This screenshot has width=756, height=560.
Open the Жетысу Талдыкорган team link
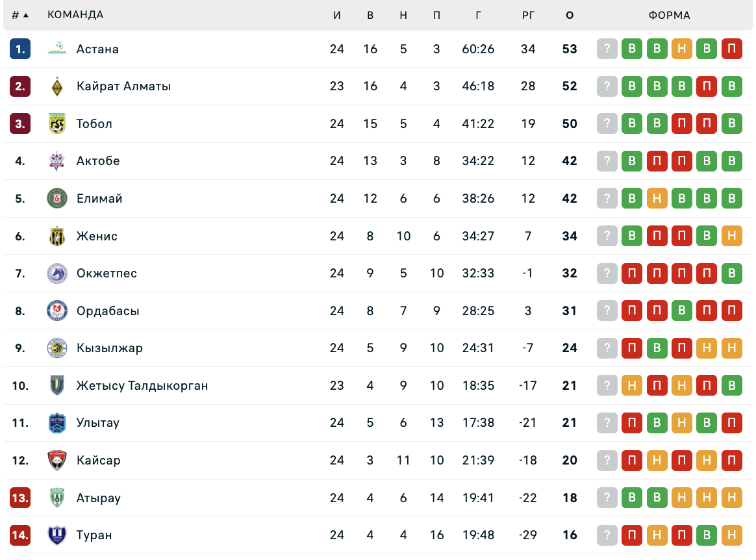pyautogui.click(x=142, y=386)
